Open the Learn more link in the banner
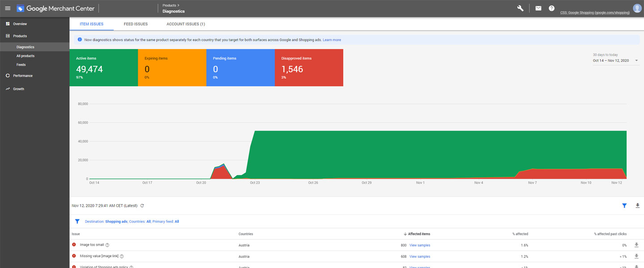 [x=332, y=40]
